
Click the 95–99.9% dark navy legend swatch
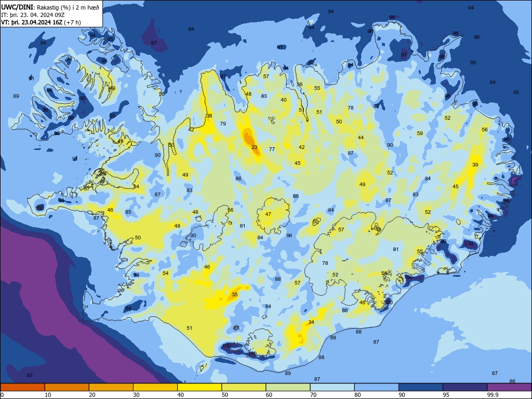pyautogui.click(x=465, y=387)
